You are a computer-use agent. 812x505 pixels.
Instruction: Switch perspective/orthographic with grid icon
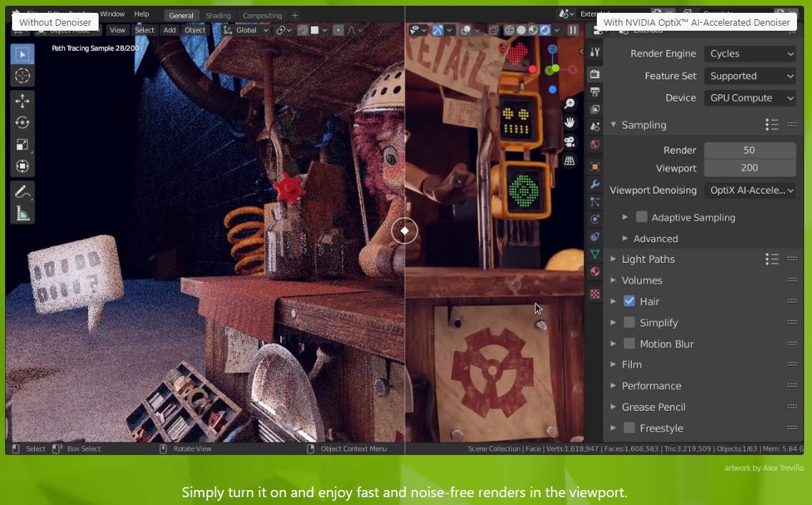(x=570, y=161)
